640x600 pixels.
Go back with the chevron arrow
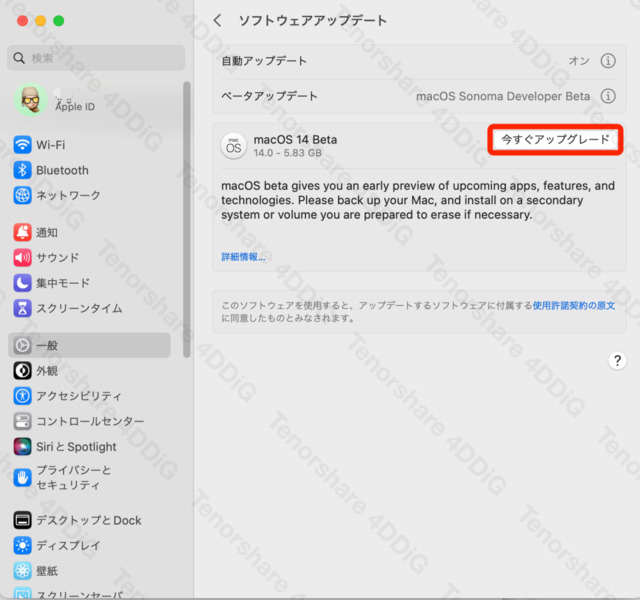tap(218, 20)
